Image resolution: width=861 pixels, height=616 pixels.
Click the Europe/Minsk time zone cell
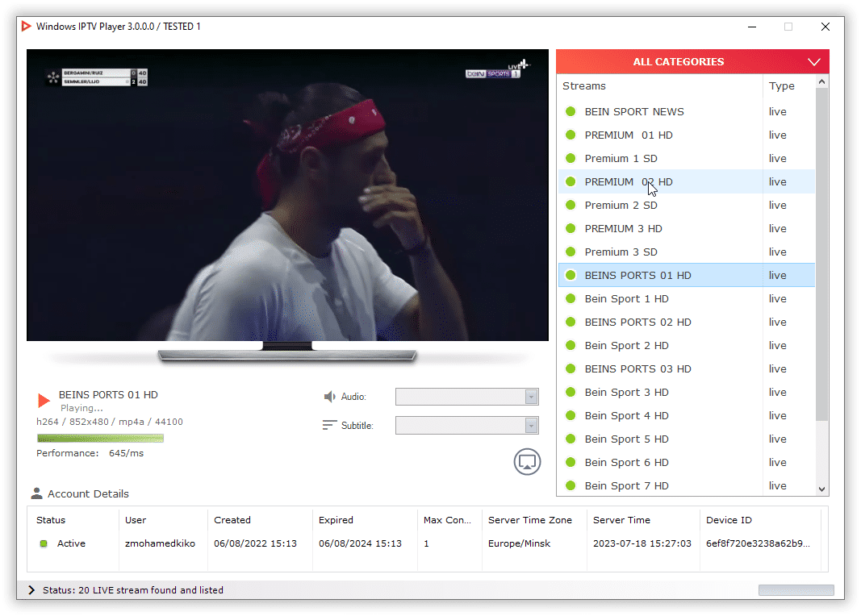tap(519, 543)
